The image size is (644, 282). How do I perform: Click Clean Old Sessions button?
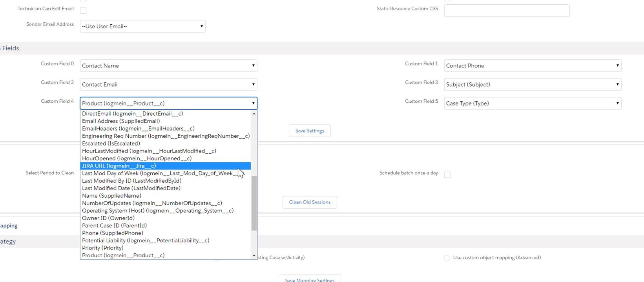tap(310, 202)
